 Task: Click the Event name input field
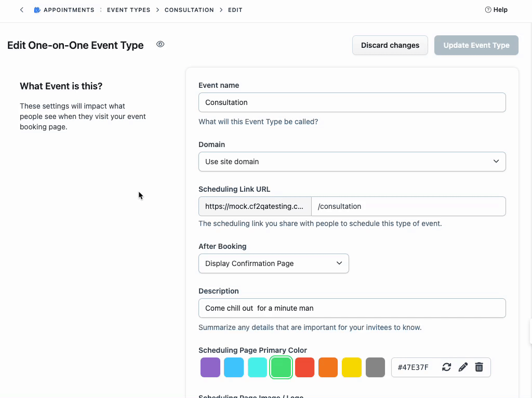(x=352, y=102)
